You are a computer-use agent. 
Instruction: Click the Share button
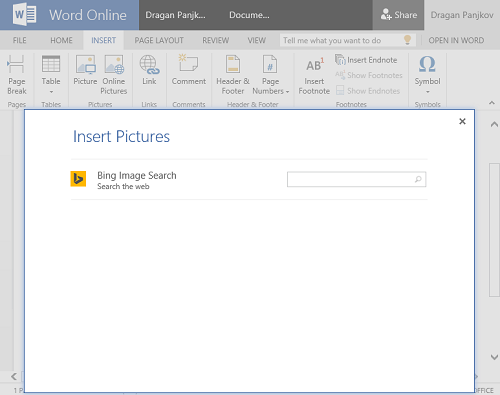pyautogui.click(x=398, y=15)
